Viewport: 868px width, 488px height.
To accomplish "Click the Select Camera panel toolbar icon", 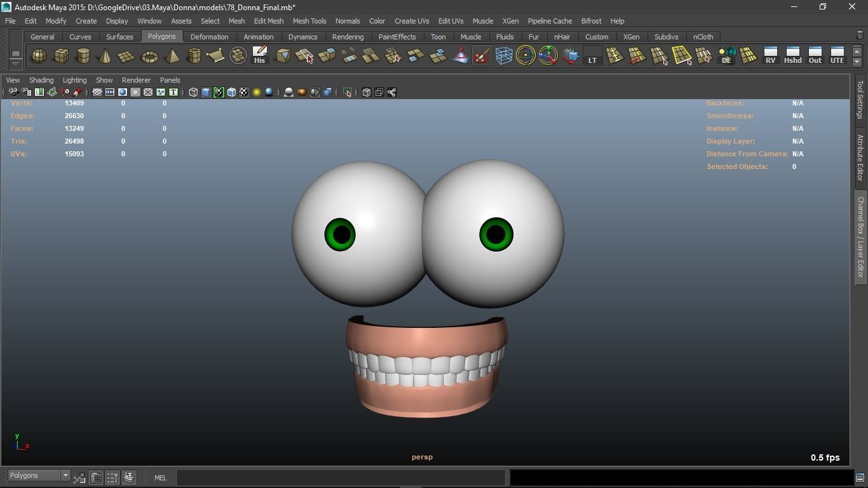I will pyautogui.click(x=13, y=93).
